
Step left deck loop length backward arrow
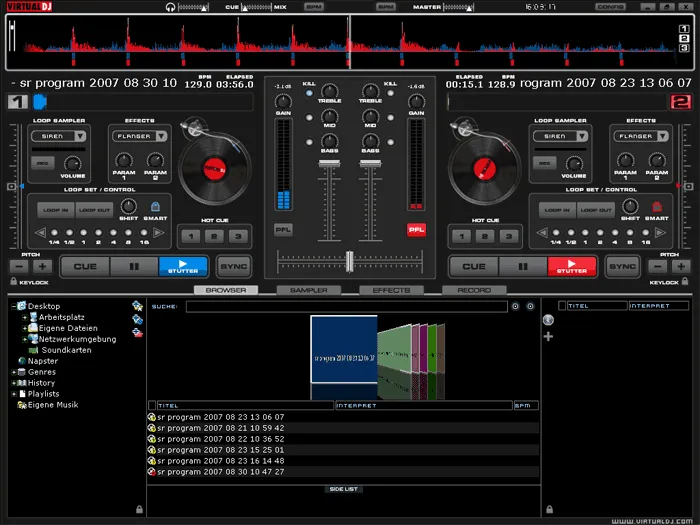coord(40,233)
